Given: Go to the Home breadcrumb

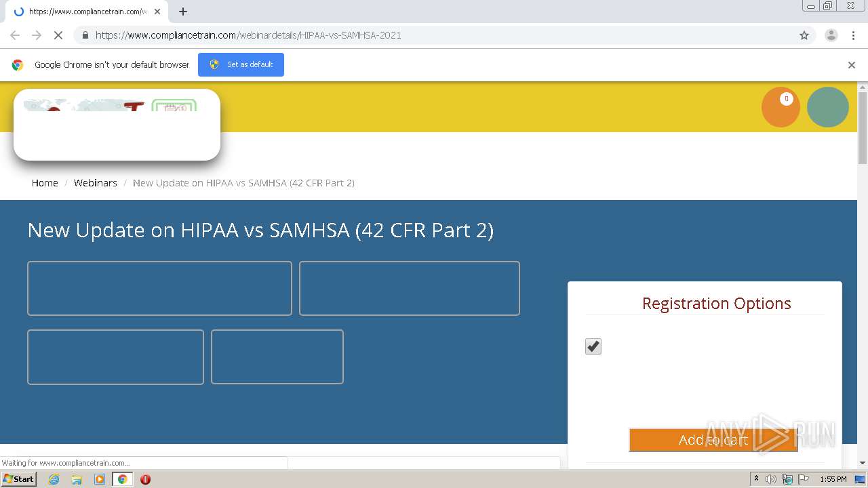Looking at the screenshot, I should (x=45, y=183).
